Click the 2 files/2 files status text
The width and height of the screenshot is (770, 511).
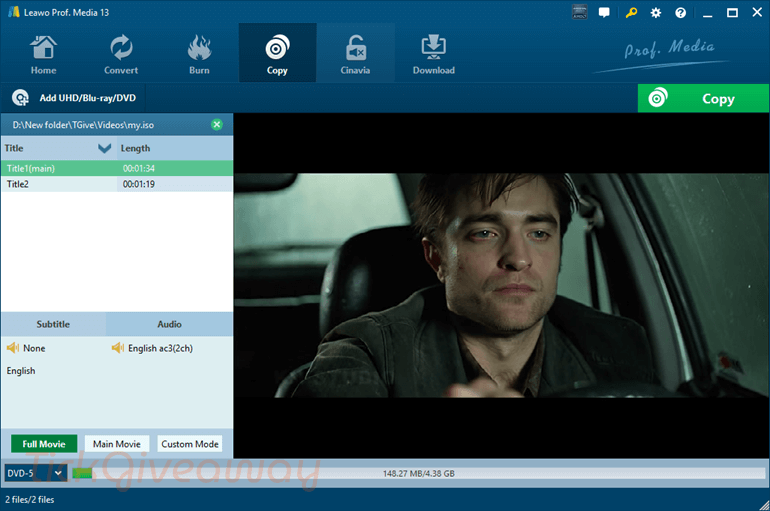click(29, 500)
